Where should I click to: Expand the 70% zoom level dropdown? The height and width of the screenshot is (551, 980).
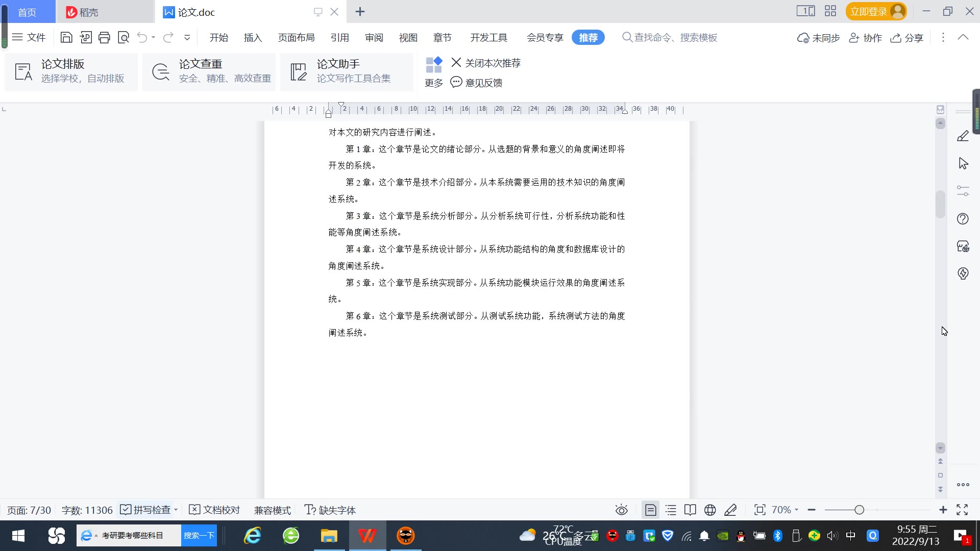click(x=785, y=510)
